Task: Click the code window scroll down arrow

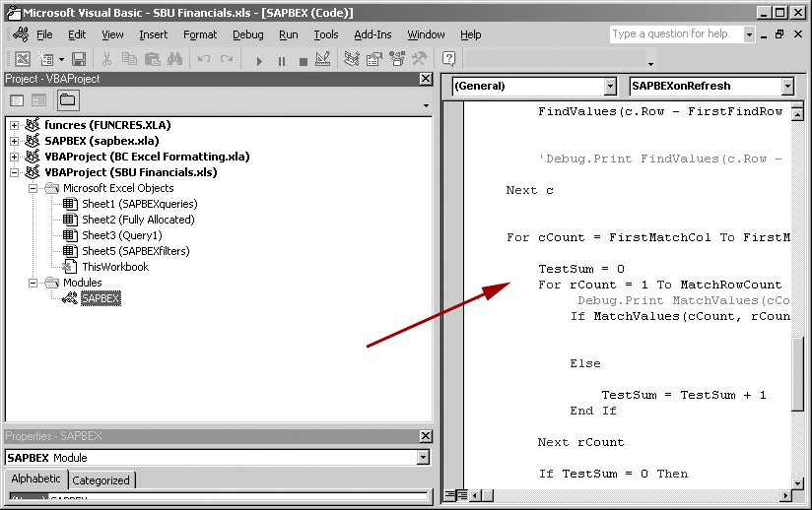Action: click(x=798, y=483)
